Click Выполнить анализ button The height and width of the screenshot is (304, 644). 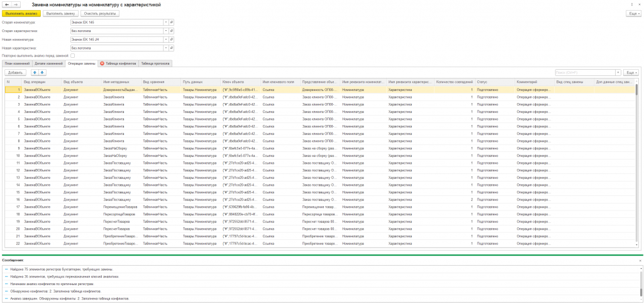[x=21, y=14]
